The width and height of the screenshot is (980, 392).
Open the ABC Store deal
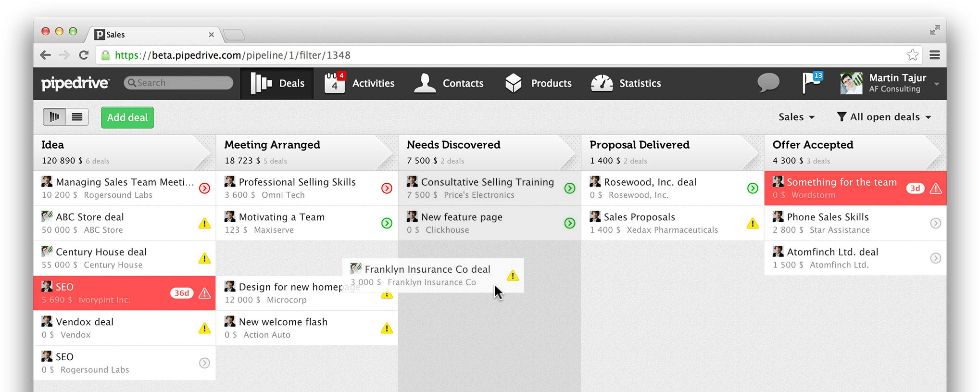pos(125,223)
